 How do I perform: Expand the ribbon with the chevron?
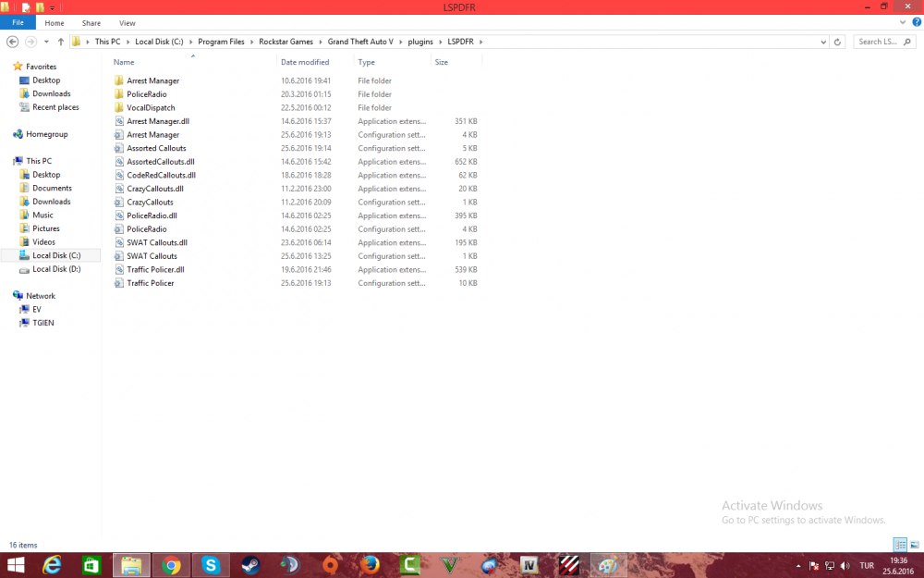[x=902, y=22]
